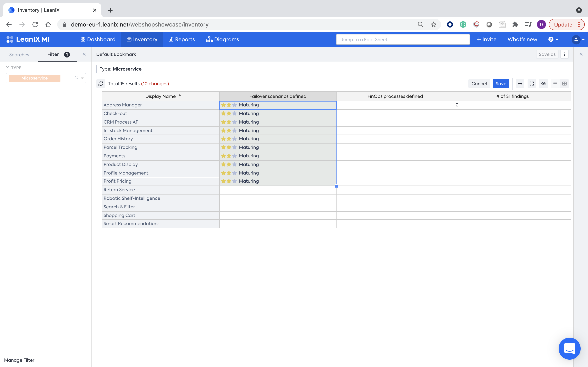Click the Jump to a Fact Sheet field
588x367 pixels.
(x=403, y=39)
